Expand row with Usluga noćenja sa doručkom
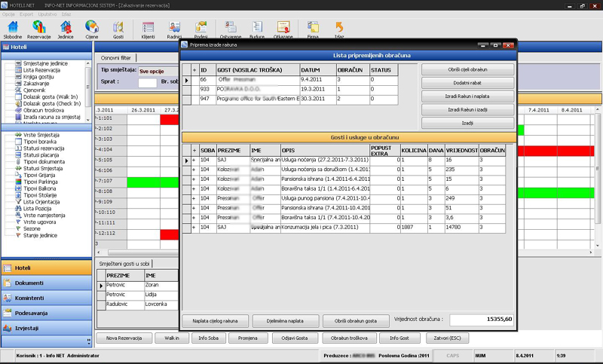This screenshot has height=364, width=603. [x=194, y=170]
